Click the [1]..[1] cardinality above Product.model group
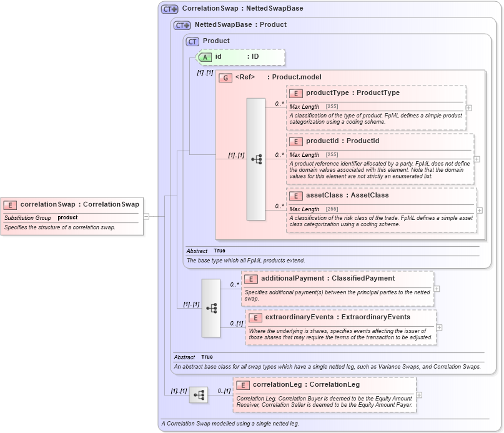 tap(205, 72)
